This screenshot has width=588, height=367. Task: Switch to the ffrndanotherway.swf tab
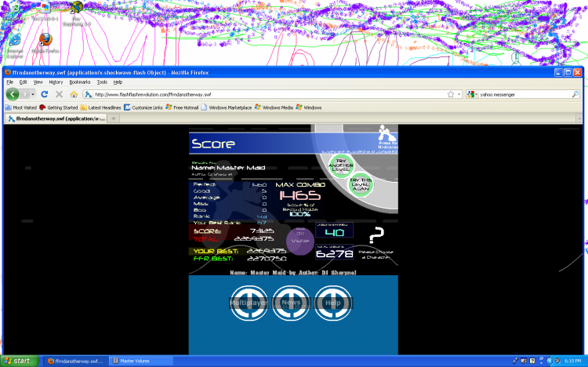click(55, 118)
